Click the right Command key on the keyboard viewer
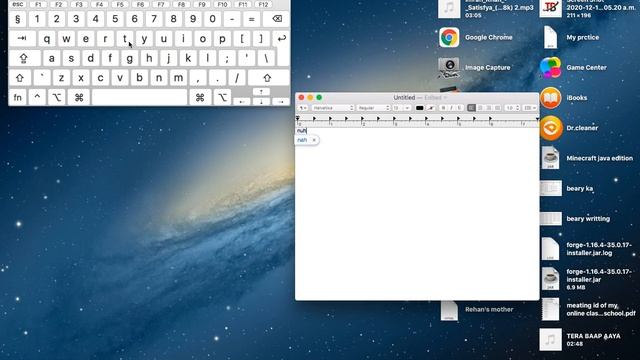The width and height of the screenshot is (640, 360). pos(200,97)
